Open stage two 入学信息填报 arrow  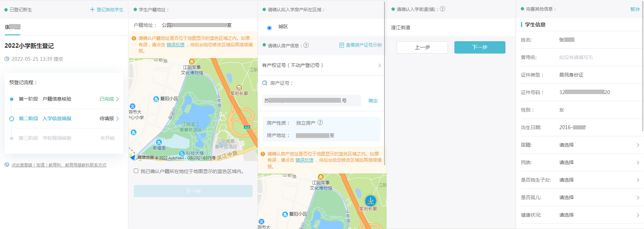point(117,118)
